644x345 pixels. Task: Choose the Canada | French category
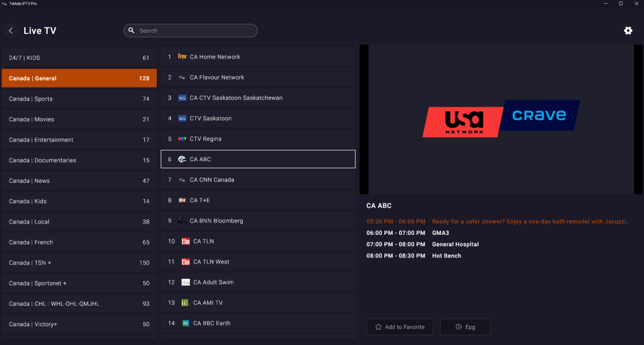79,242
